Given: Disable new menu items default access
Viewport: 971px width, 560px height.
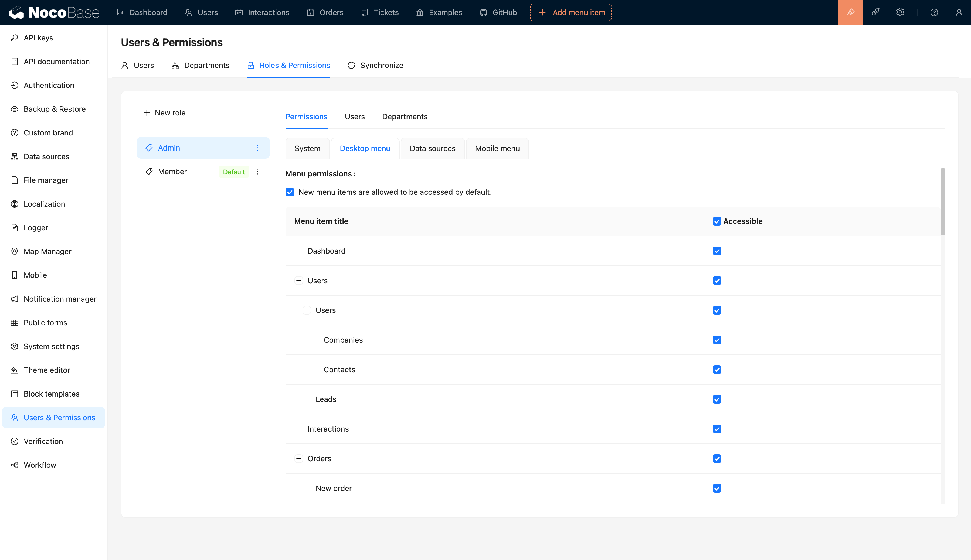Looking at the screenshot, I should 290,192.
